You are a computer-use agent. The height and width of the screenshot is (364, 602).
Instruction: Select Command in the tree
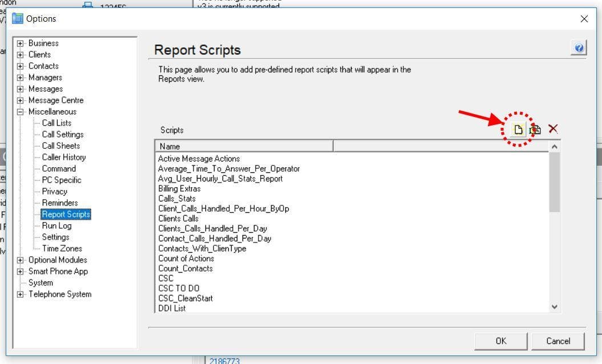[59, 168]
